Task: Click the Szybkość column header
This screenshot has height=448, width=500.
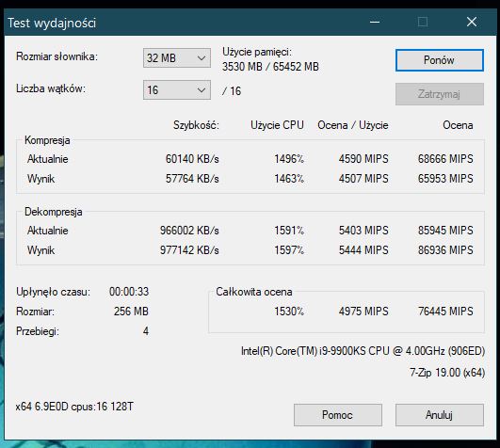Action: tap(196, 125)
